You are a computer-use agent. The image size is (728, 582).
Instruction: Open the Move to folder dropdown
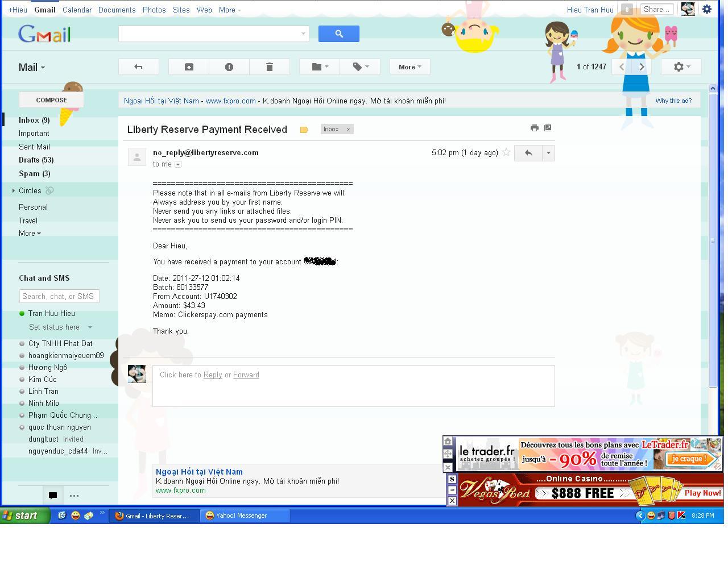(x=320, y=66)
